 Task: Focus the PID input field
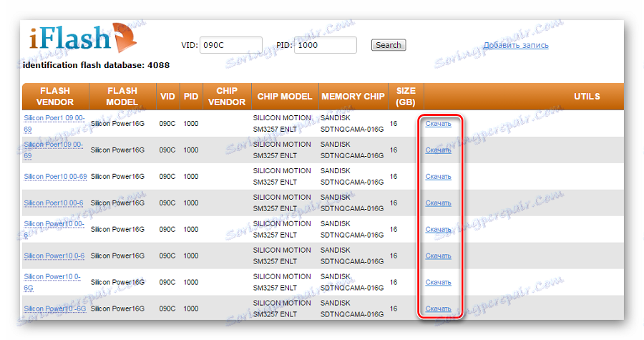click(326, 45)
